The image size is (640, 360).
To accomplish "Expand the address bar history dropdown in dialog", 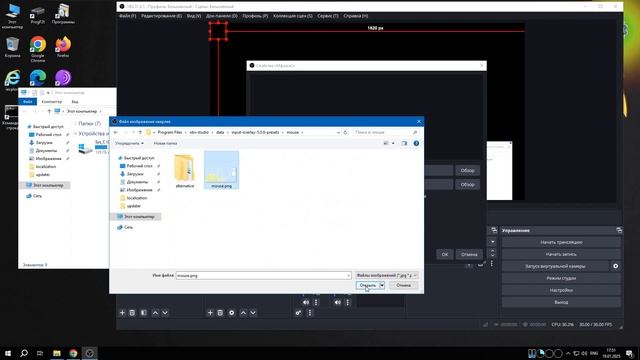I will click(x=338, y=132).
